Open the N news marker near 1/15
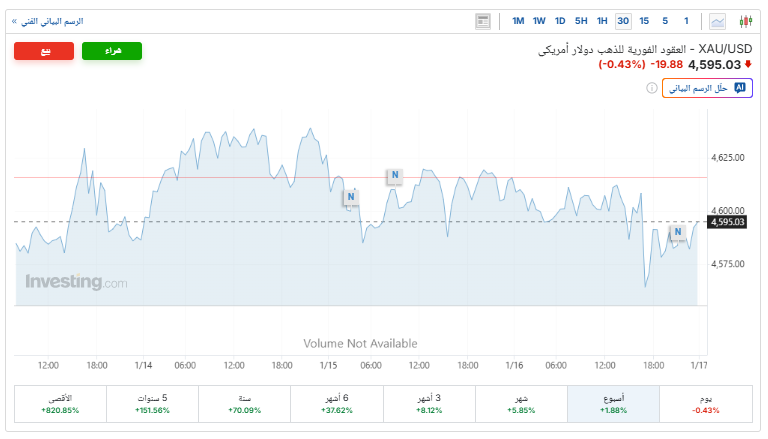The height and width of the screenshot is (439, 768). [x=351, y=196]
